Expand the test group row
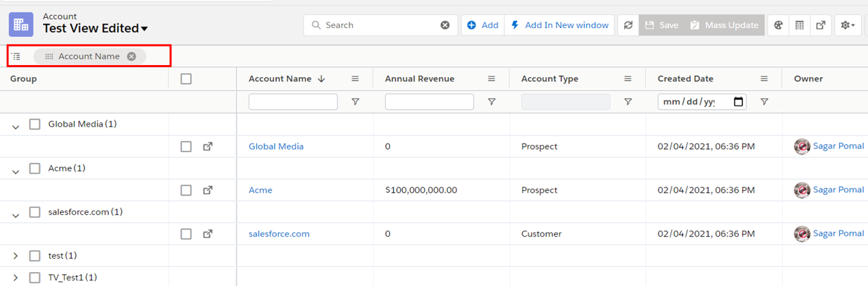This screenshot has height=288, width=868. point(16,256)
